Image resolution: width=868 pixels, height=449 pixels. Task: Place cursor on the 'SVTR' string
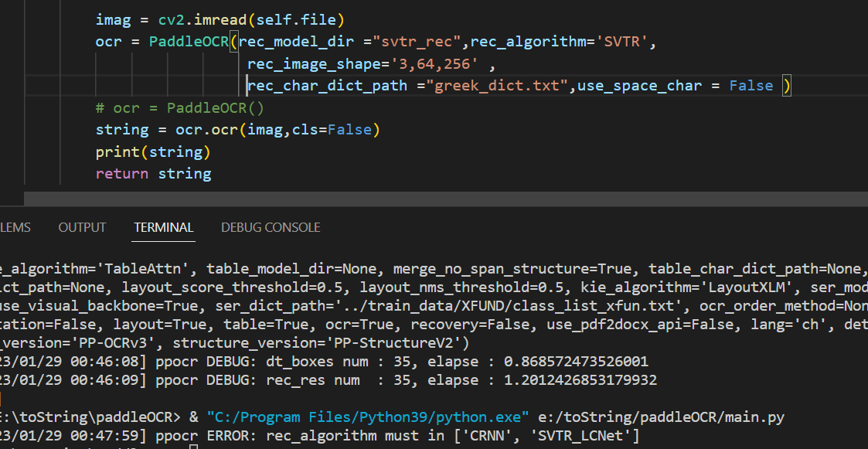[623, 41]
